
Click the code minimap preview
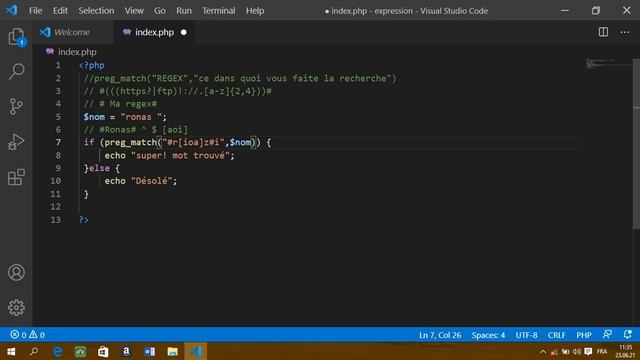tap(608, 64)
